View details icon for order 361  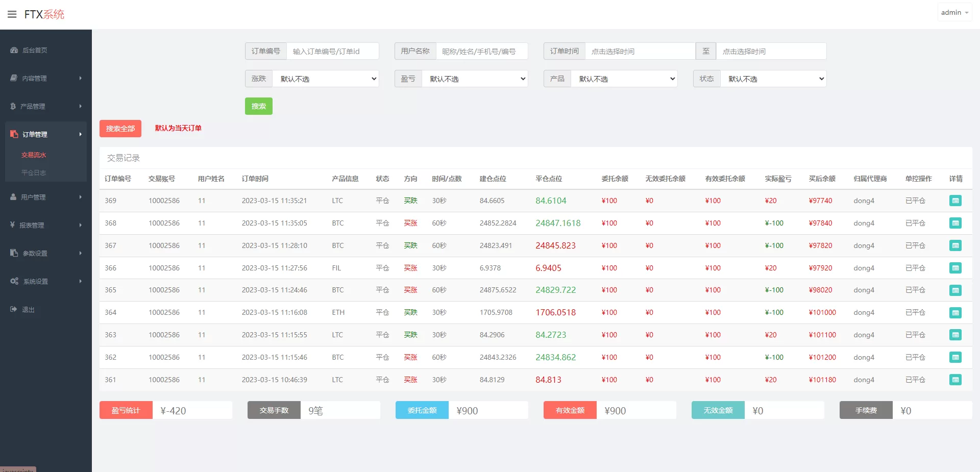point(955,380)
